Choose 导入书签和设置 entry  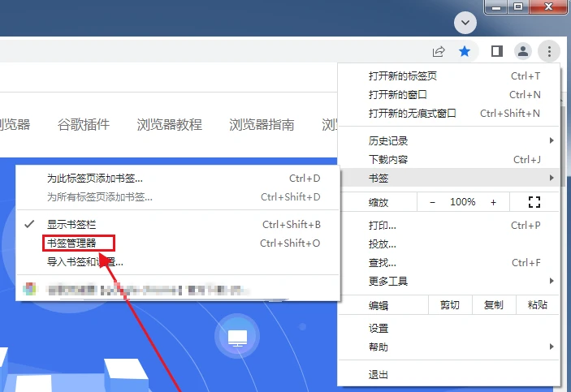[179, 261]
